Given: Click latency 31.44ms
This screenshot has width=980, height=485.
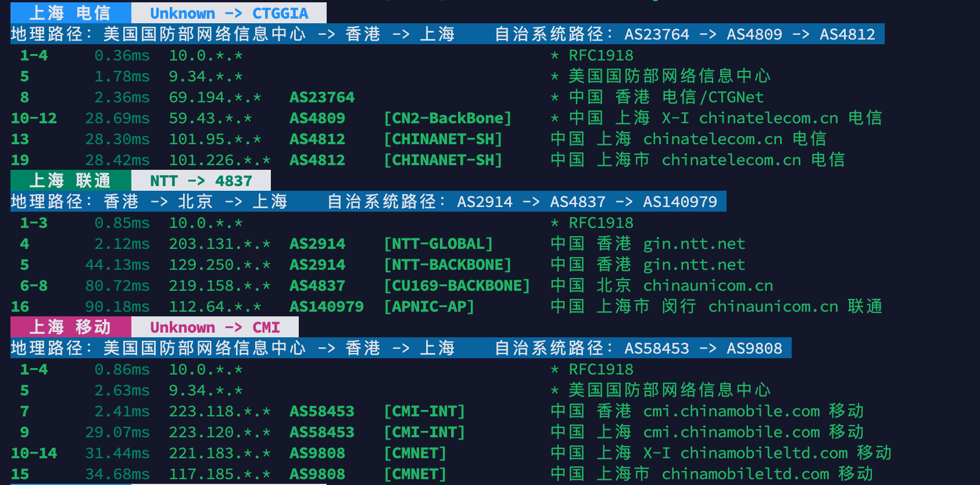Looking at the screenshot, I should coord(117,452).
